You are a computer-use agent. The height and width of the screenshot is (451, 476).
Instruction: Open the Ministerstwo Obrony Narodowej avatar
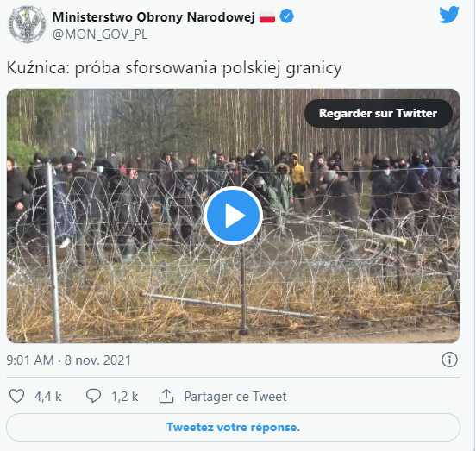(x=28, y=24)
